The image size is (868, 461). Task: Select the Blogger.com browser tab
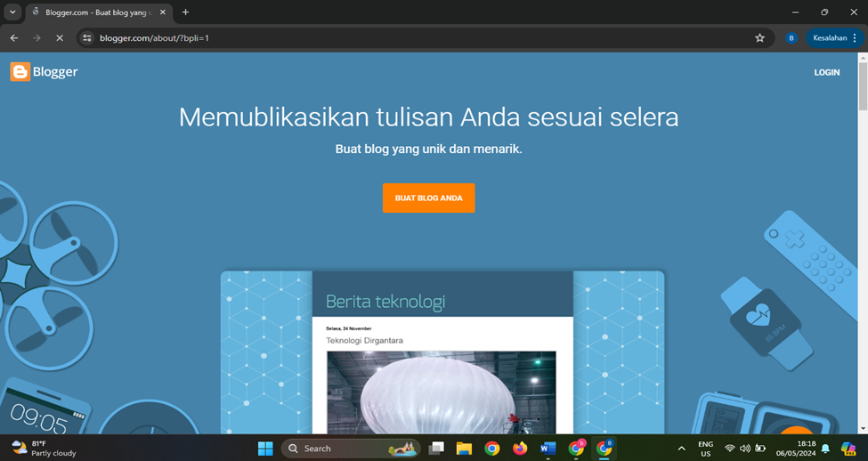click(97, 12)
